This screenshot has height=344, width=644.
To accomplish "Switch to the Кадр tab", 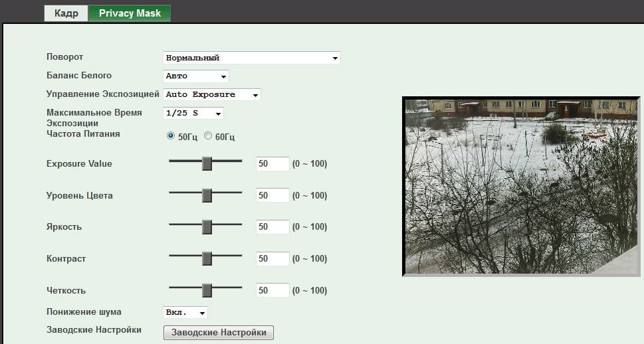I will [66, 13].
